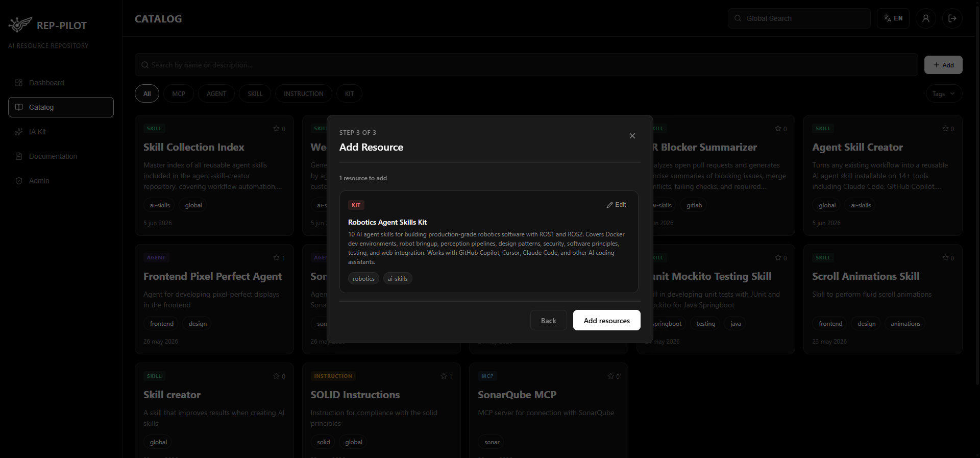Image resolution: width=980 pixels, height=458 pixels.
Task: Click the logout icon
Action: tap(952, 18)
